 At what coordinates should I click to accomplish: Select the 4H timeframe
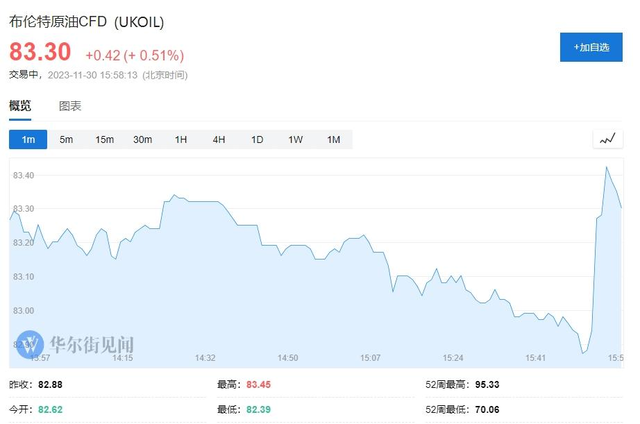coord(219,140)
